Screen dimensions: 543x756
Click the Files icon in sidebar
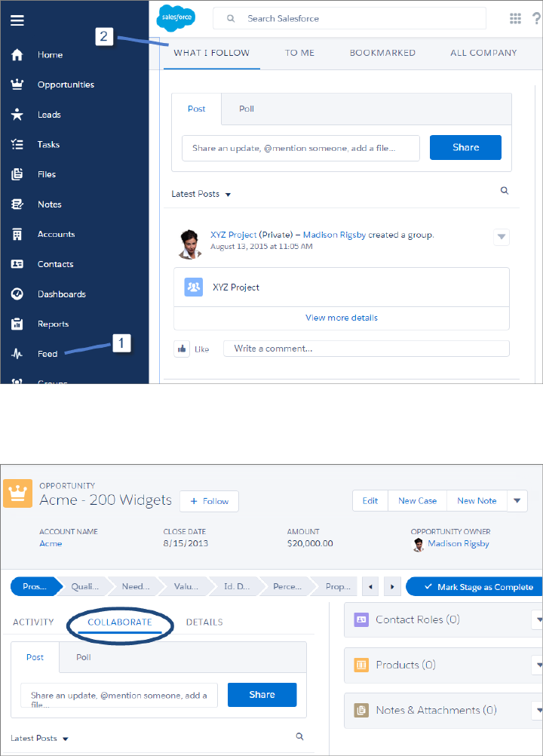(x=17, y=174)
